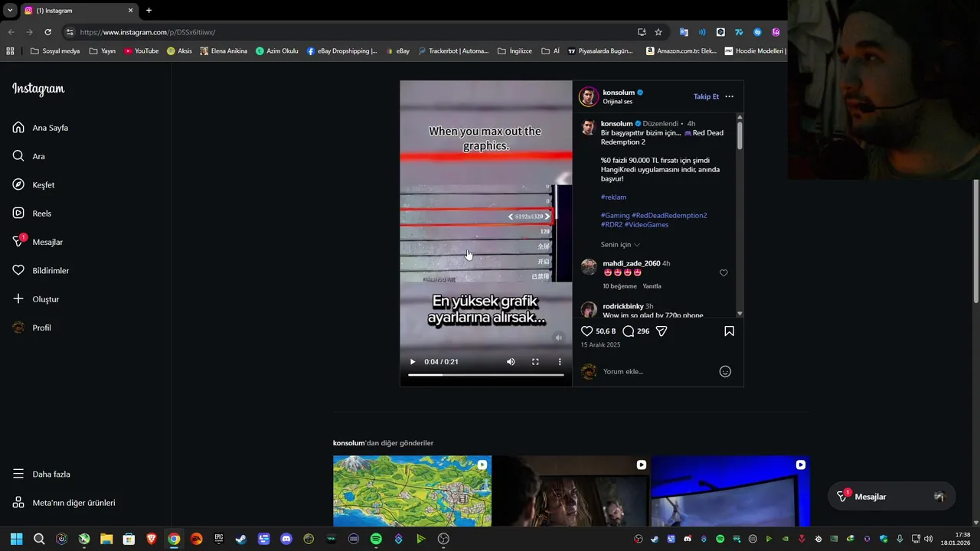Open Meta'nın diğer ürünleri

tap(64, 503)
